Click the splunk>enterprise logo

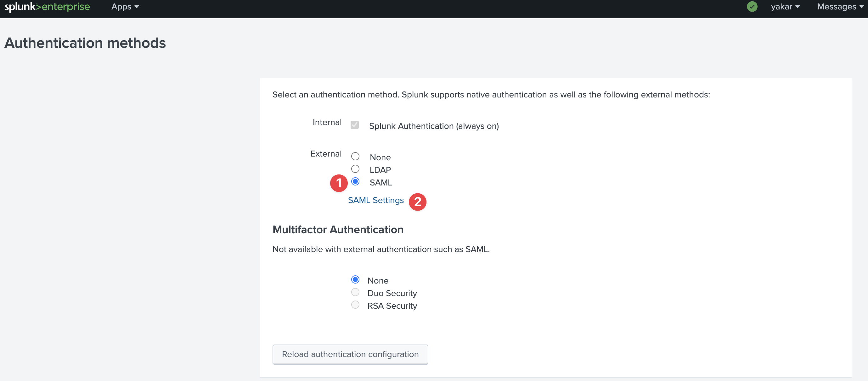pos(47,7)
